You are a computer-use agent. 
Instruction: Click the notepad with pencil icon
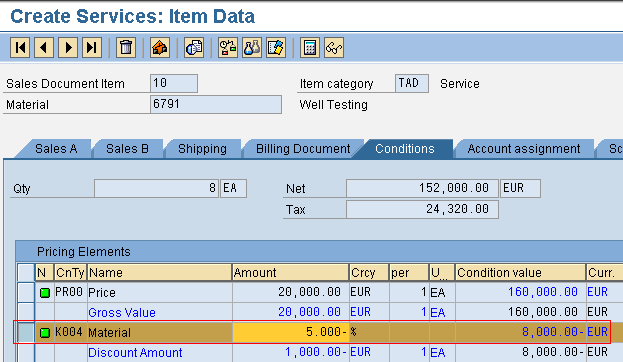click(276, 48)
